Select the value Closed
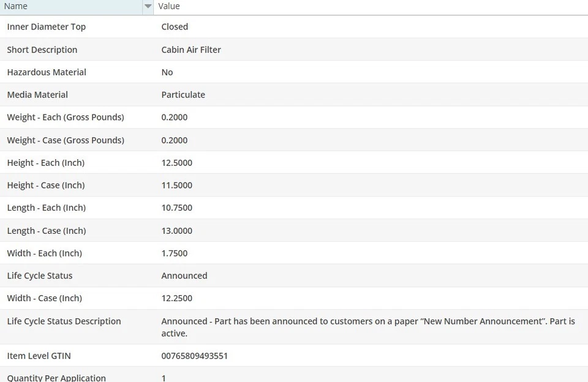The width and height of the screenshot is (588, 382). (x=175, y=27)
